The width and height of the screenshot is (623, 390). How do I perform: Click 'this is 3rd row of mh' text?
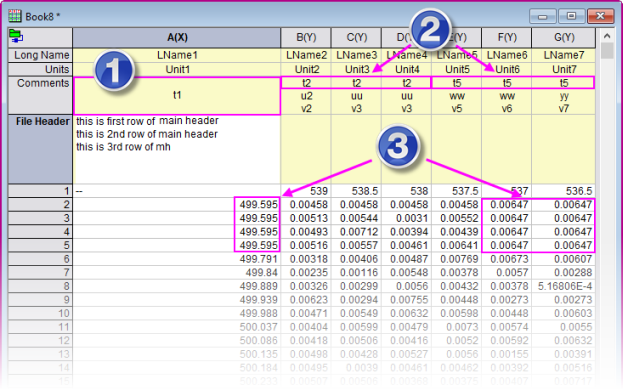click(x=123, y=147)
